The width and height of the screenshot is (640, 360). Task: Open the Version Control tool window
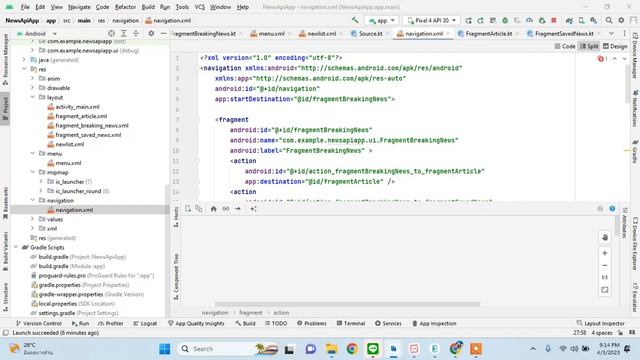click(x=38, y=323)
